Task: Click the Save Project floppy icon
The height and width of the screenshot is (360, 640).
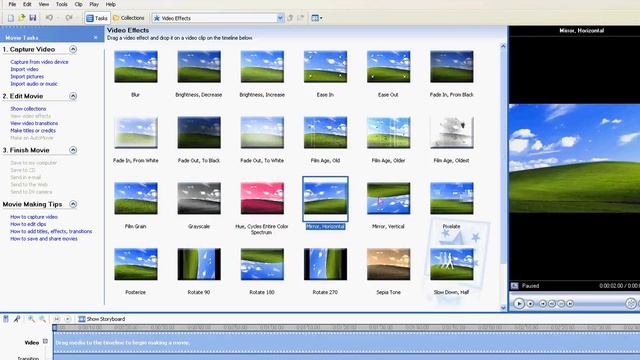Action: point(33,18)
